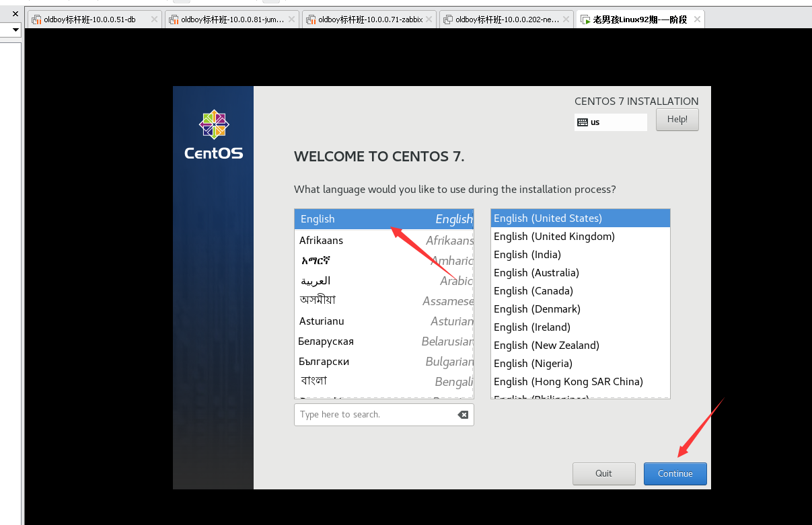Choose English (United Kingdom) locale
The height and width of the screenshot is (525, 812).
tap(581, 236)
